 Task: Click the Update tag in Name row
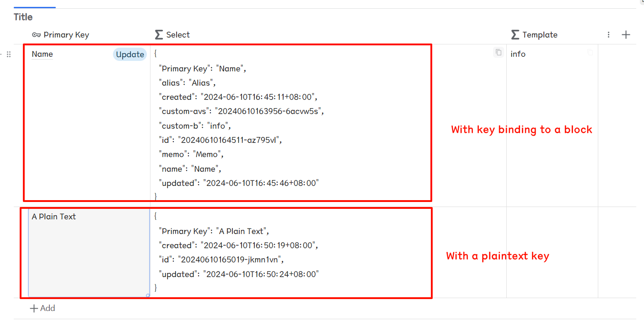(x=130, y=54)
